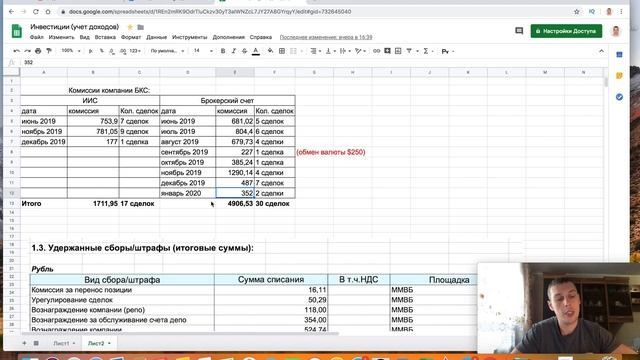Merge cells button in toolbar
640x360 pixels.
293,51
